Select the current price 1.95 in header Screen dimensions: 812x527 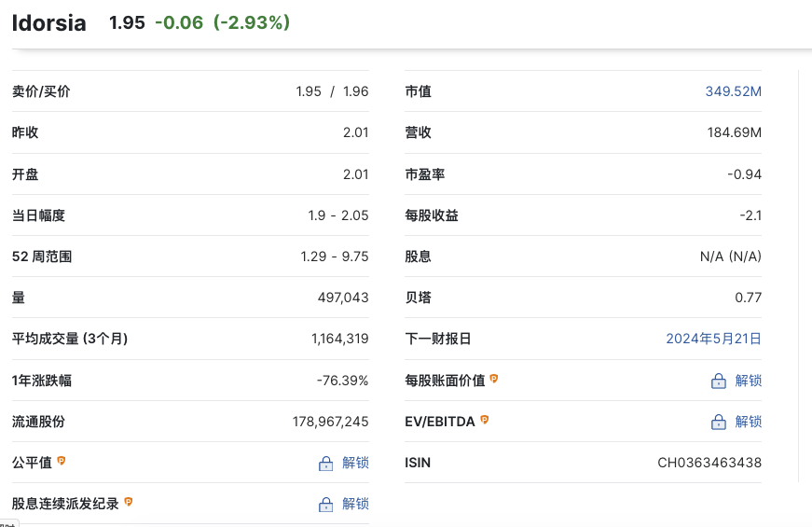127,22
